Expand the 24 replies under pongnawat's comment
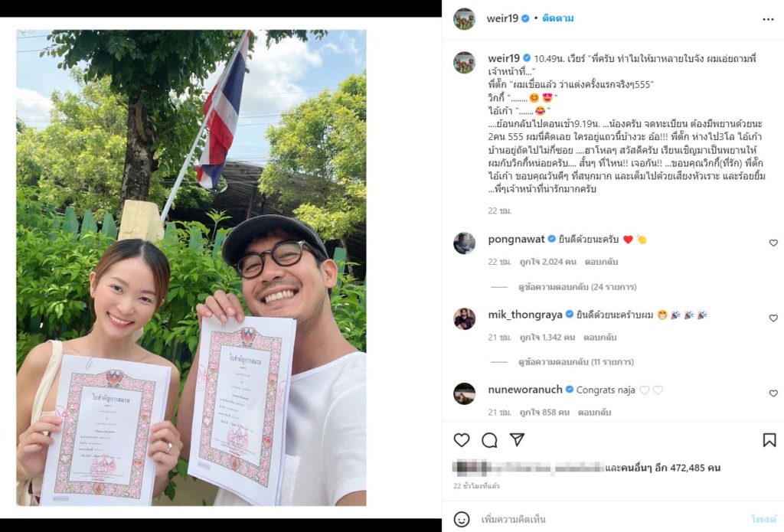 coord(577,287)
